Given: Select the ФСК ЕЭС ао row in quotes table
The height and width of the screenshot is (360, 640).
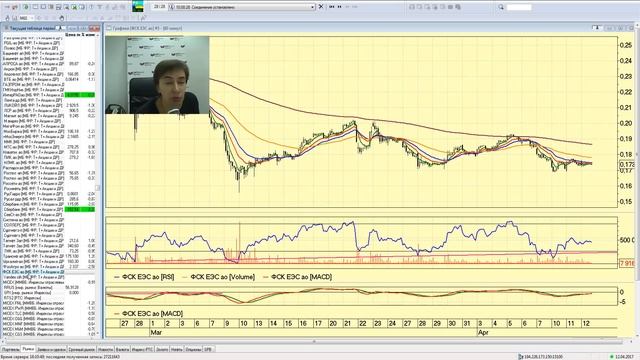Looking at the screenshot, I should [x=49, y=272].
